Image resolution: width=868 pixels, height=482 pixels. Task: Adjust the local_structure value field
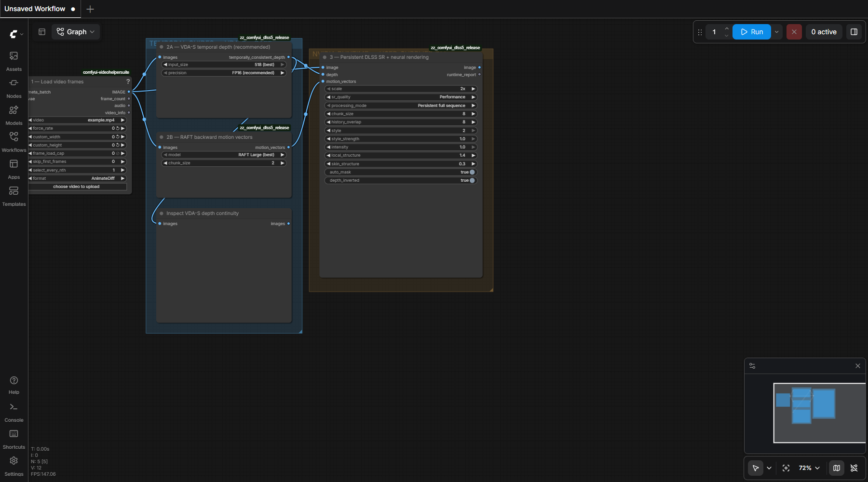click(x=401, y=155)
